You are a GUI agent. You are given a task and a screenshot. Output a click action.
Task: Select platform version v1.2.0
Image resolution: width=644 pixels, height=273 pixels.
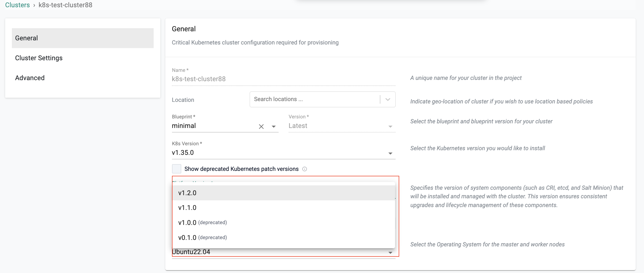pos(187,193)
